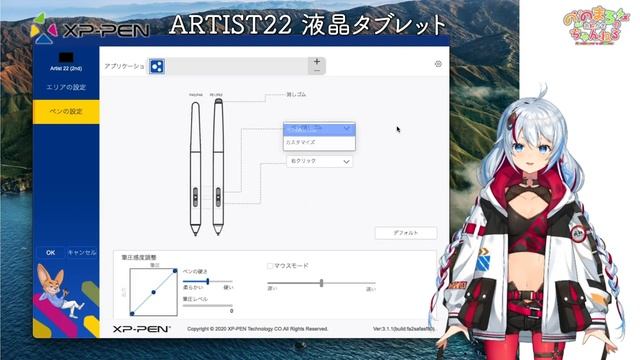Click the XP-PEN logo in the footer
Screen dimensions: 640x360
coord(142,329)
